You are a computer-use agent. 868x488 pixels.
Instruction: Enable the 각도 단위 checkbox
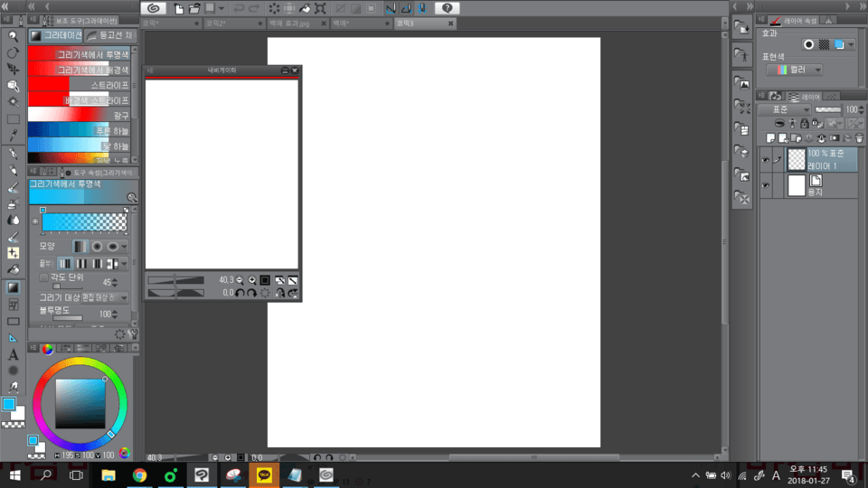click(43, 277)
